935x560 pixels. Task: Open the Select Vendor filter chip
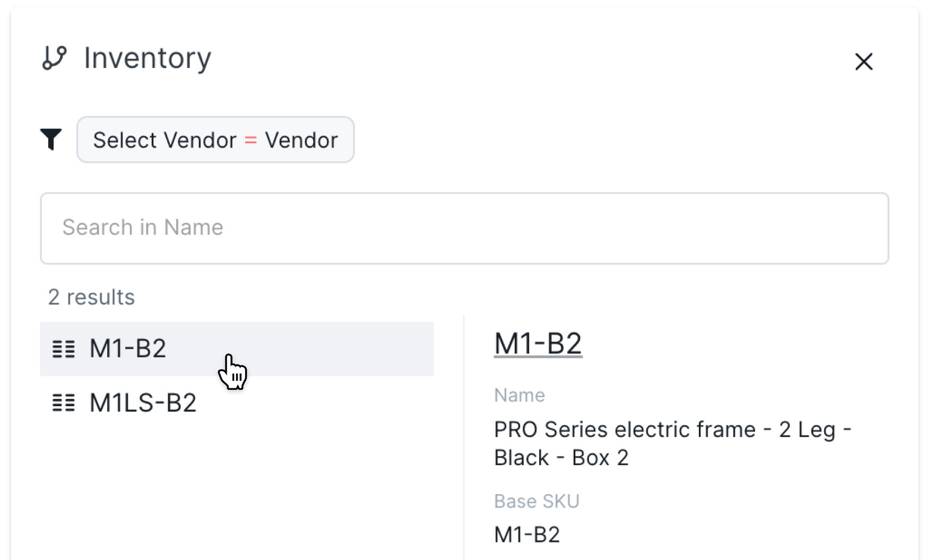click(215, 140)
